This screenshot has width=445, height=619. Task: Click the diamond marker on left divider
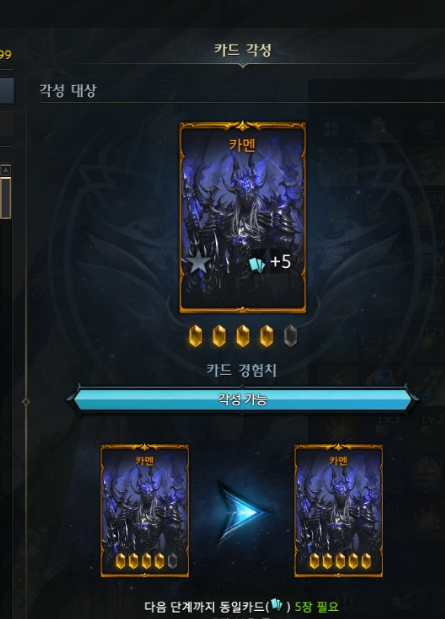26,402
